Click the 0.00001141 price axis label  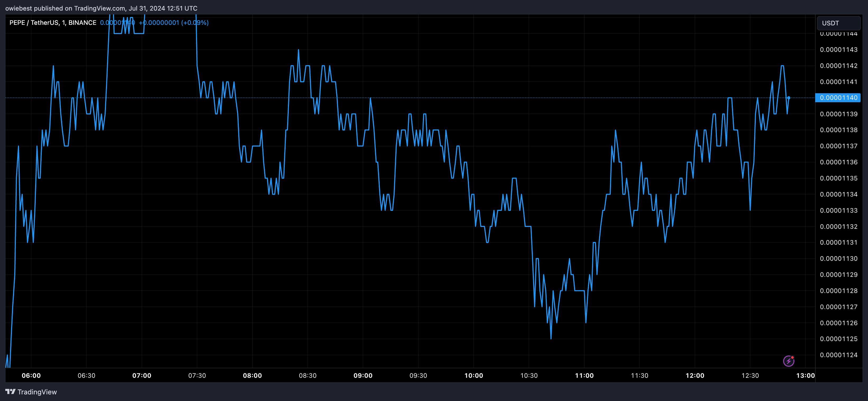pyautogui.click(x=839, y=82)
